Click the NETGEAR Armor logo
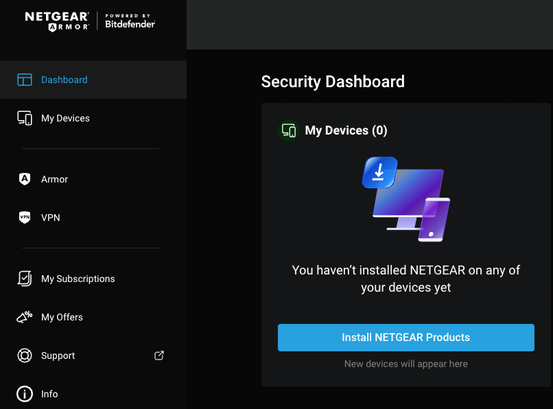 pyautogui.click(x=57, y=22)
